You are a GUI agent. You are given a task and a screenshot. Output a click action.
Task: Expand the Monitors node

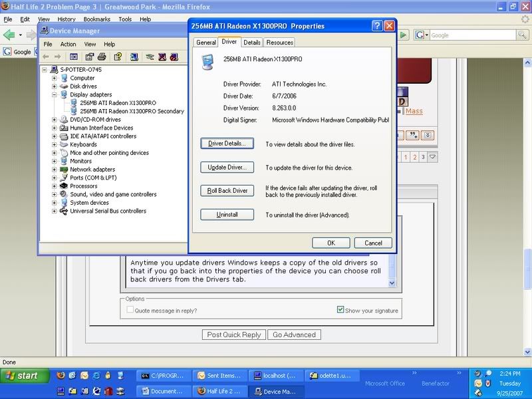tap(54, 161)
